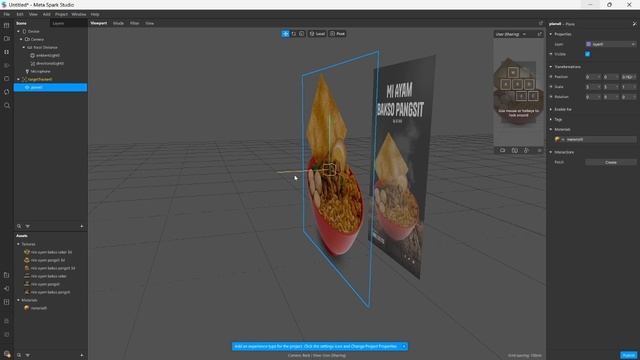Expand the Enable For section

point(551,109)
